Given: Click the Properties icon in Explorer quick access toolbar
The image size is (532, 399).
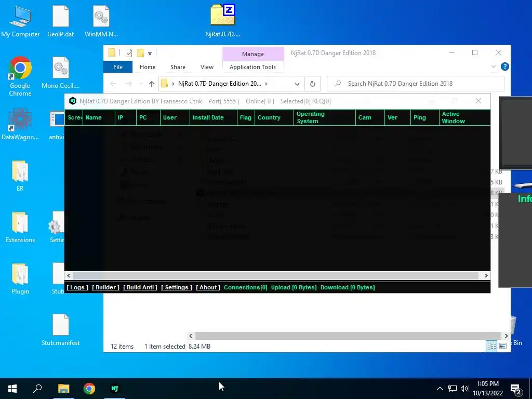Looking at the screenshot, I should click(x=129, y=53).
